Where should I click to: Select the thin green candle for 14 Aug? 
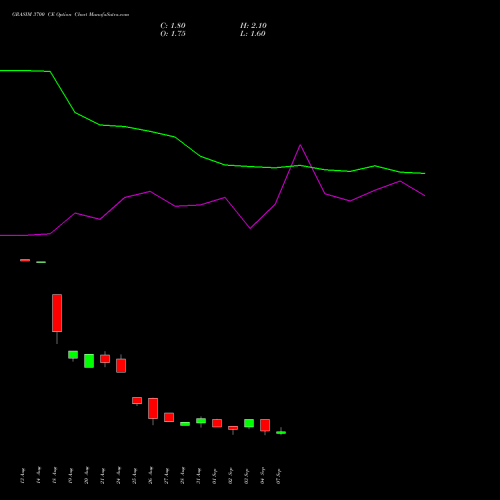(41, 262)
